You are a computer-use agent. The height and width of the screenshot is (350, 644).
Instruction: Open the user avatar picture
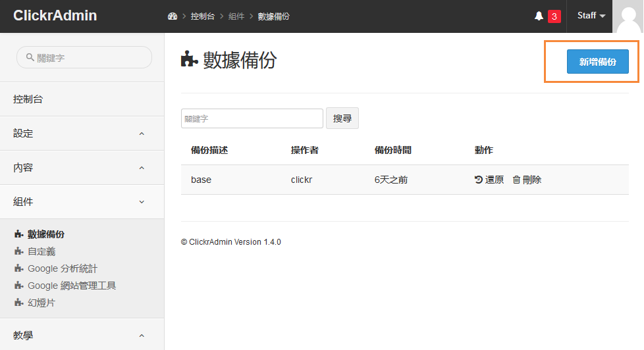(x=628, y=16)
